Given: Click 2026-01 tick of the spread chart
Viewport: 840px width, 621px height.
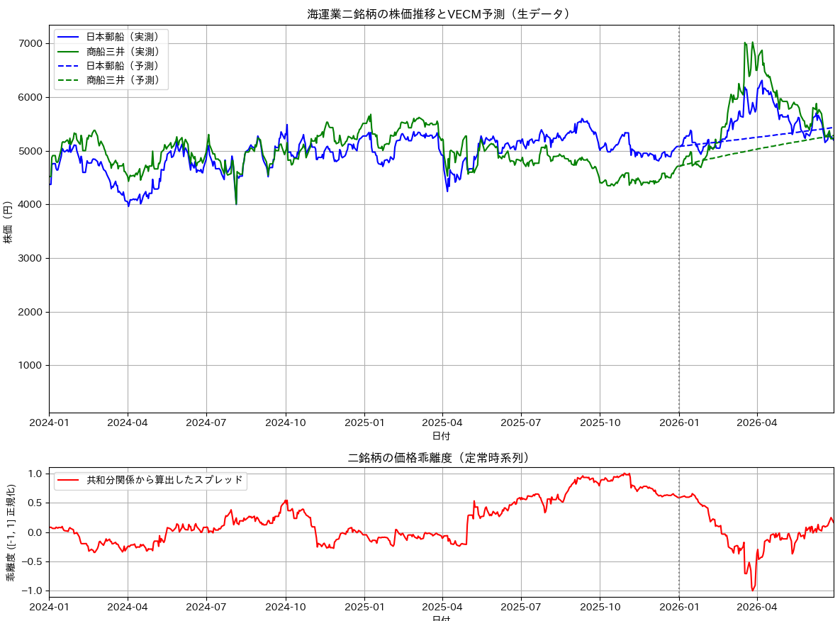Looking at the screenshot, I should (x=679, y=607).
